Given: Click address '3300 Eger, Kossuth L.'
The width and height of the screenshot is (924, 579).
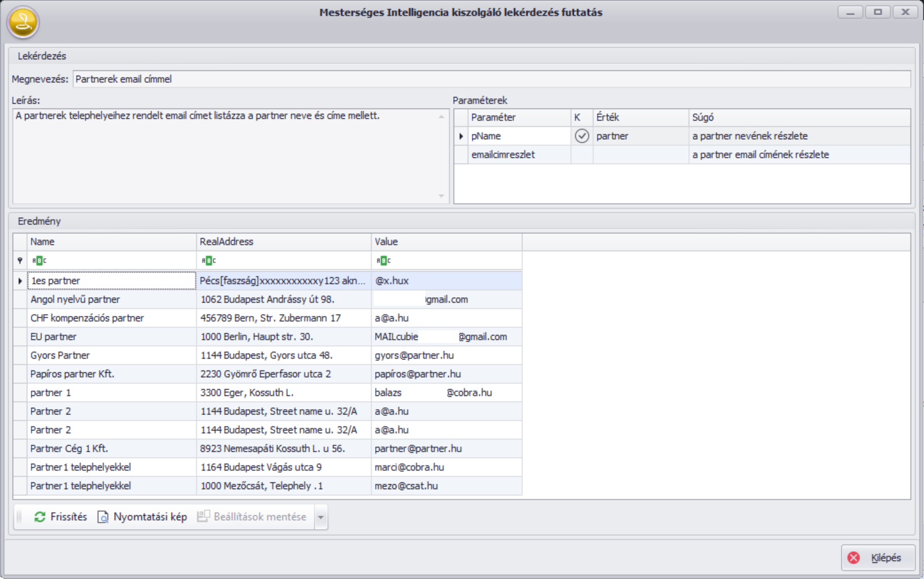Looking at the screenshot, I should (x=284, y=393).
